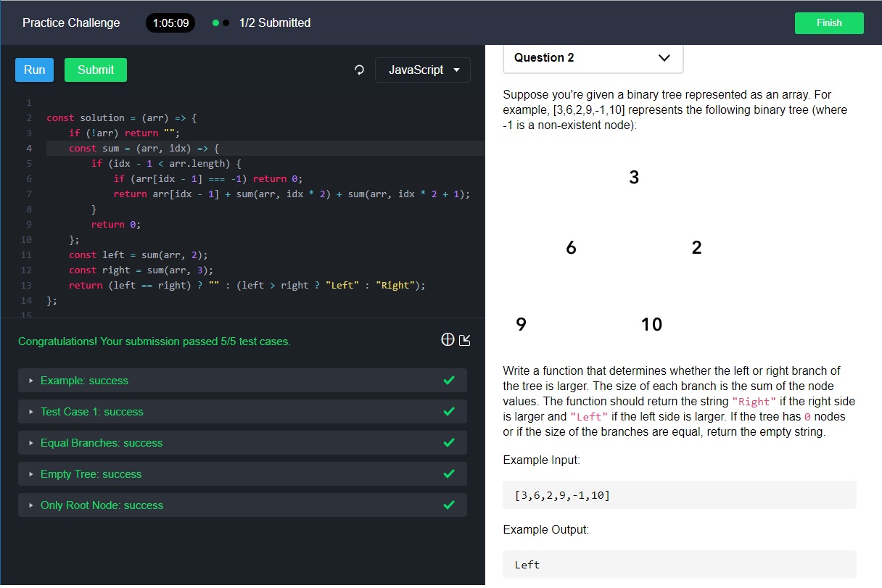882x588 pixels.
Task: Click the reset code icon
Action: click(x=358, y=70)
